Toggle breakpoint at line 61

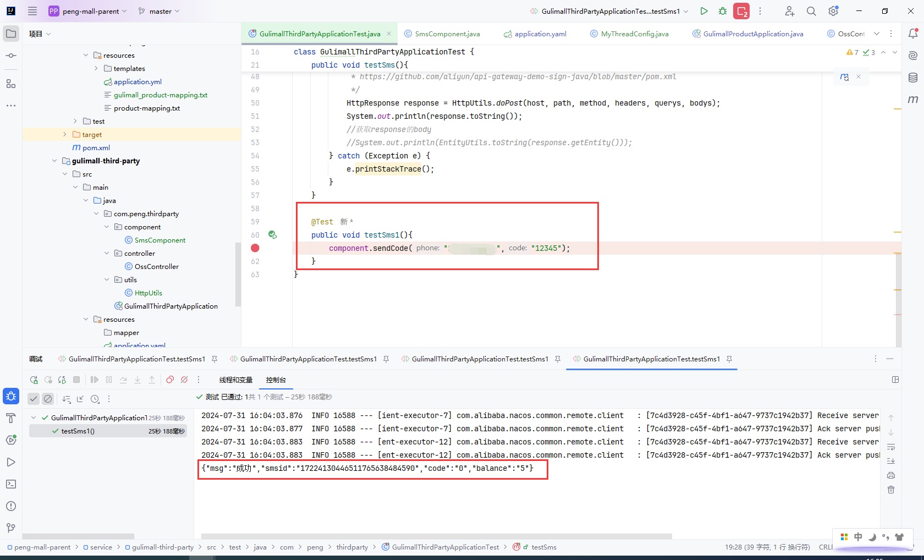click(x=255, y=248)
